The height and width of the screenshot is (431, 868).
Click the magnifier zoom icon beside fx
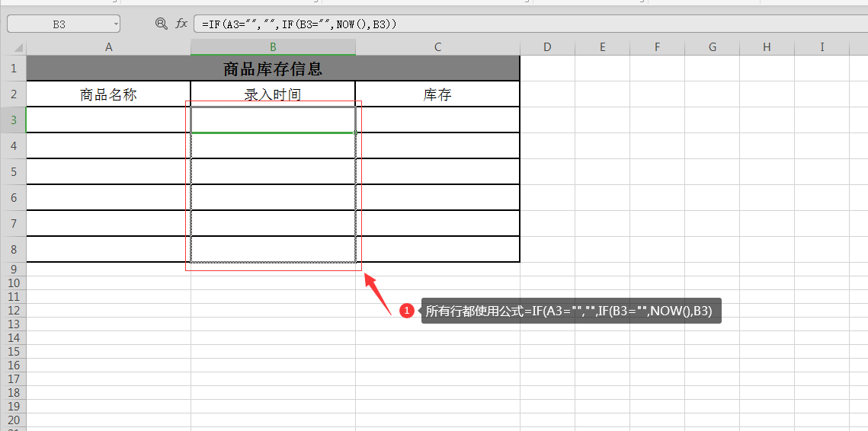pyautogui.click(x=161, y=24)
